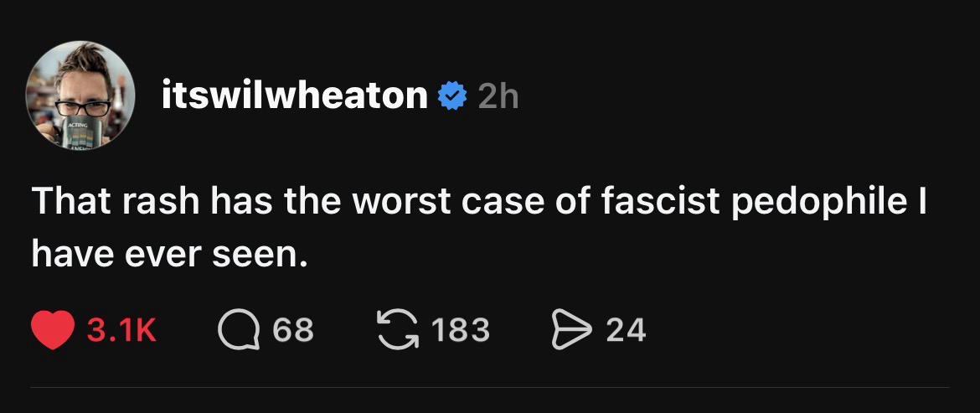Viewport: 980px width, 413px height.
Task: Click the 24 shares count
Action: pyautogui.click(x=626, y=330)
